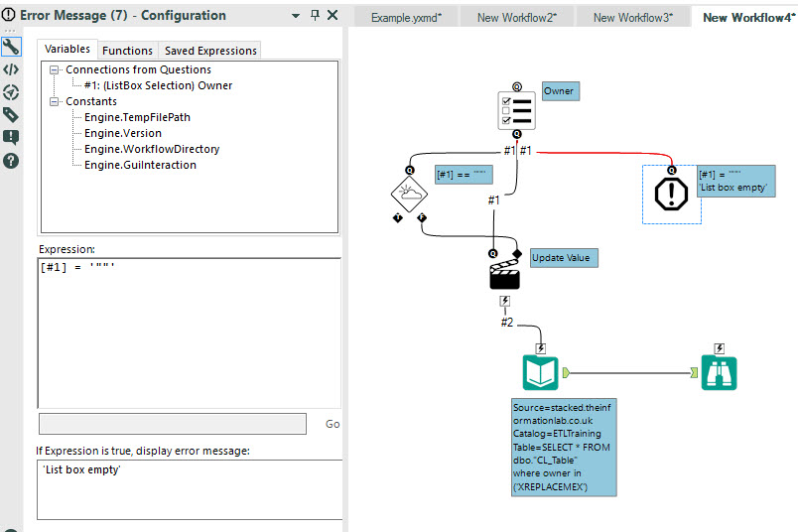Collapse the Constants tree node
Screen dimensions: 798x532
coord(54,102)
